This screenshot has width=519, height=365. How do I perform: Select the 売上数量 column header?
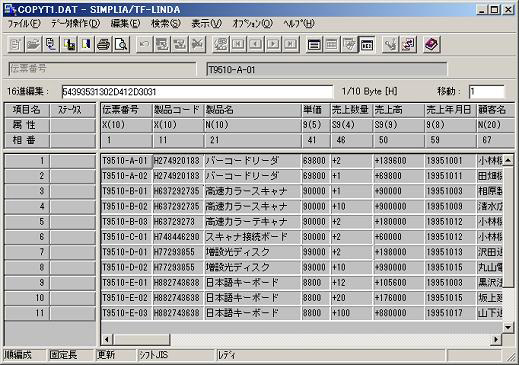(x=352, y=110)
